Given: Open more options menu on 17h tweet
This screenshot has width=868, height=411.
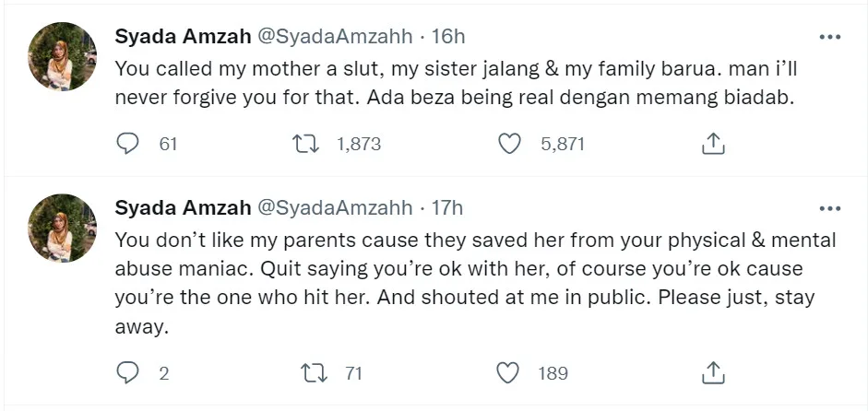Looking at the screenshot, I should click(x=829, y=208).
